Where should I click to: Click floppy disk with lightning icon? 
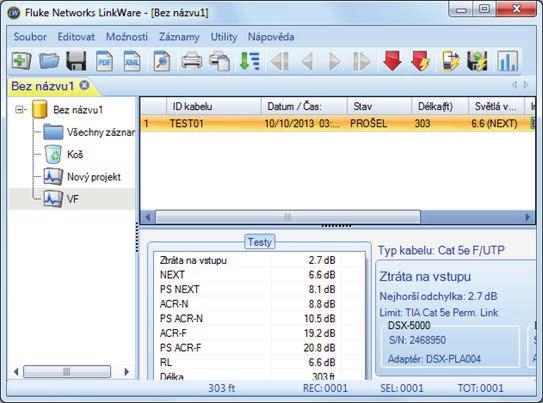[x=478, y=61]
